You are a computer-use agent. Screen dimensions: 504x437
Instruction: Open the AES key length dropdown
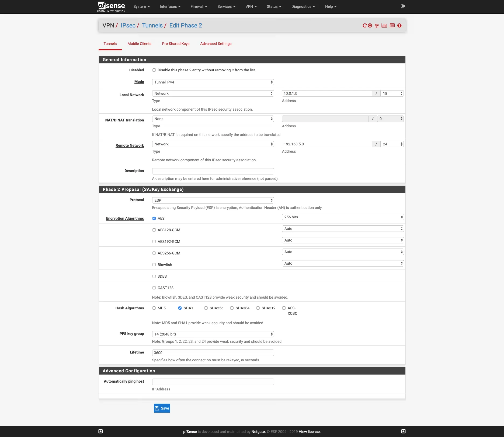coord(342,217)
